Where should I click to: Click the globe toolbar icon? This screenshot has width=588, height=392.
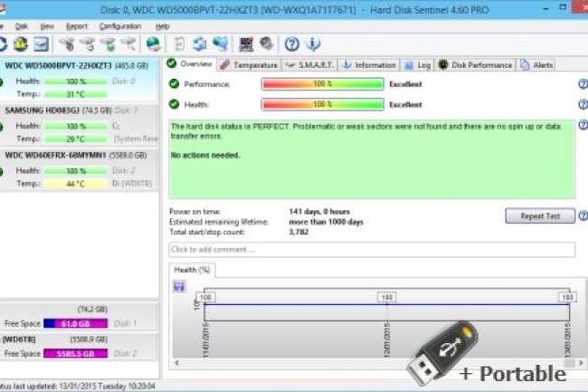click(153, 44)
